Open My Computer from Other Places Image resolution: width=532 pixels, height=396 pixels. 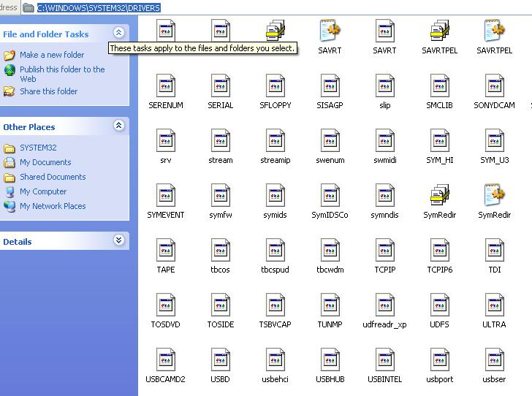coord(43,191)
